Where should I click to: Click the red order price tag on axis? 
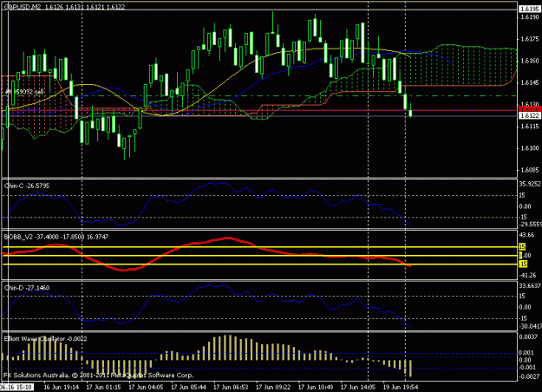click(530, 109)
